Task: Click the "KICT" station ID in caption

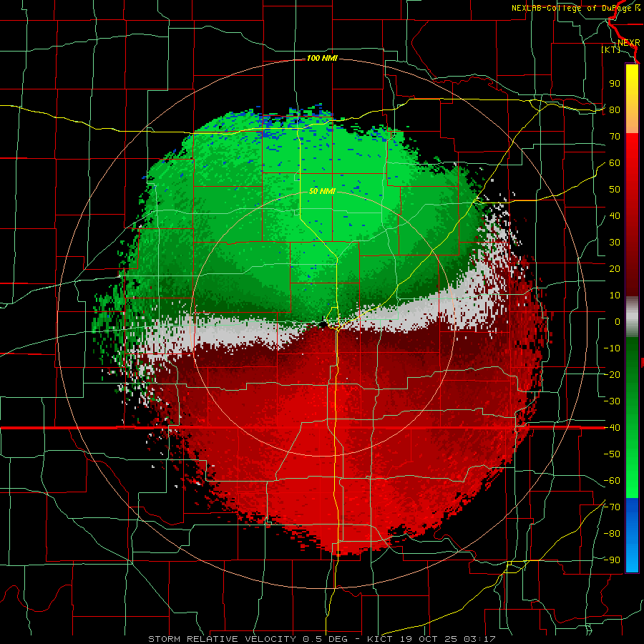Action: [x=380, y=639]
